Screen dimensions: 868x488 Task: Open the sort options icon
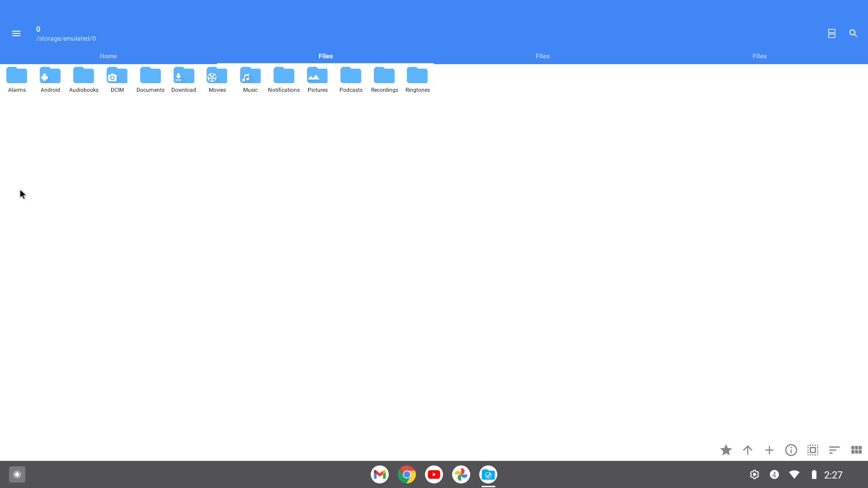click(x=834, y=450)
